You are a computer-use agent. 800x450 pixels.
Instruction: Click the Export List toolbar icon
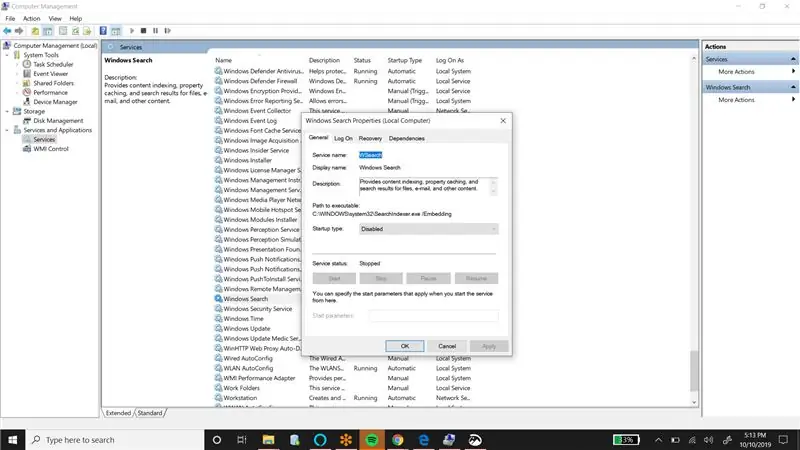tap(87, 31)
